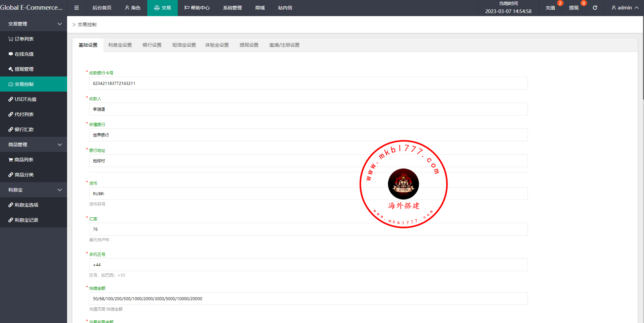Image resolution: width=644 pixels, height=323 pixels.
Task: Switch to the 短信宝设置 tab
Action: (184, 45)
